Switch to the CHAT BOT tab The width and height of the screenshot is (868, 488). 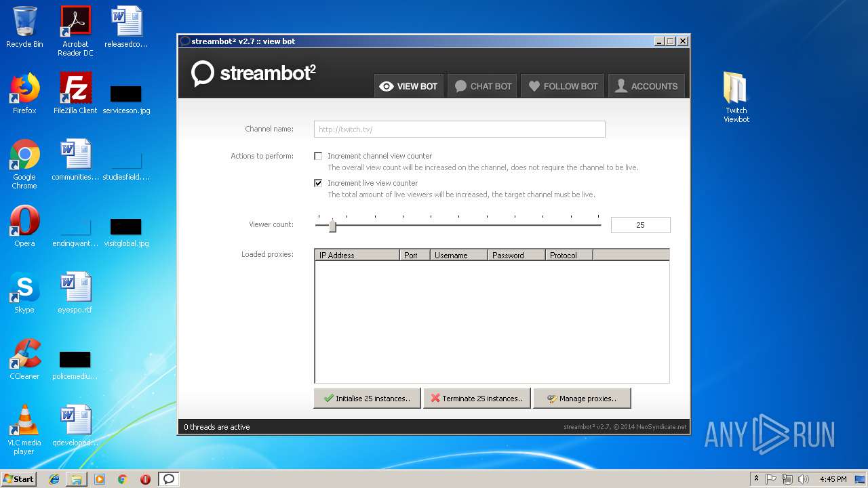[x=482, y=86]
